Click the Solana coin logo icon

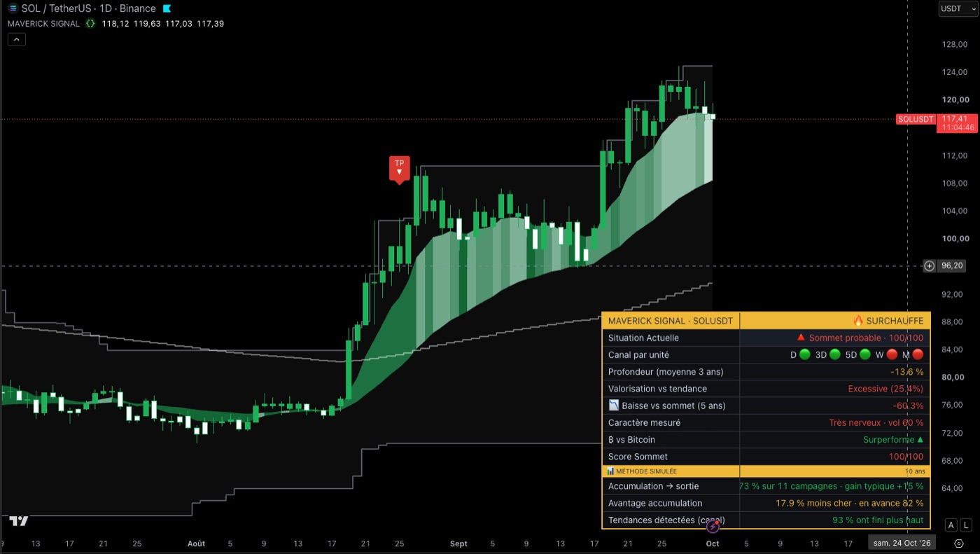[13, 8]
